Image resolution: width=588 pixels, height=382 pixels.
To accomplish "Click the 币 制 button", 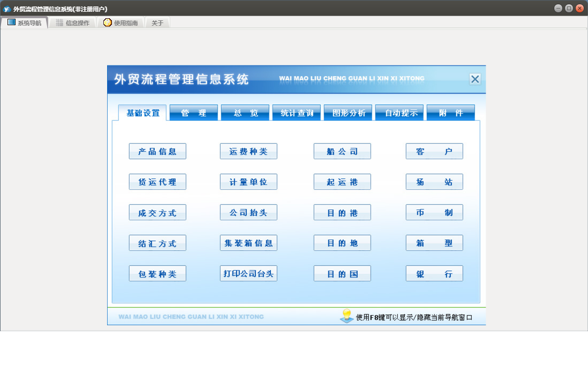I will click(434, 212).
